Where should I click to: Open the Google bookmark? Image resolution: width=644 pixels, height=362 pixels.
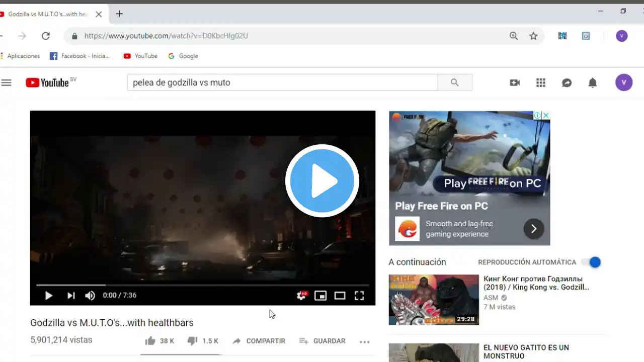[x=183, y=56]
